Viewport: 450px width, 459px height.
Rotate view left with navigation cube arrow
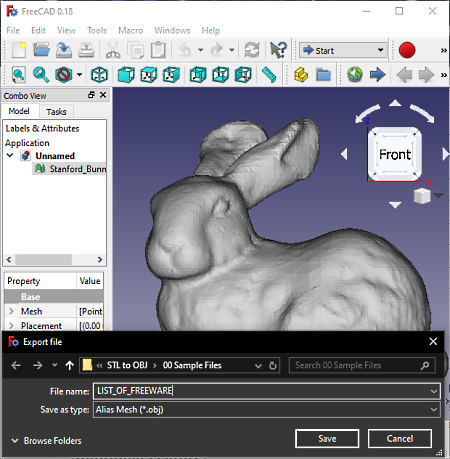coord(344,154)
